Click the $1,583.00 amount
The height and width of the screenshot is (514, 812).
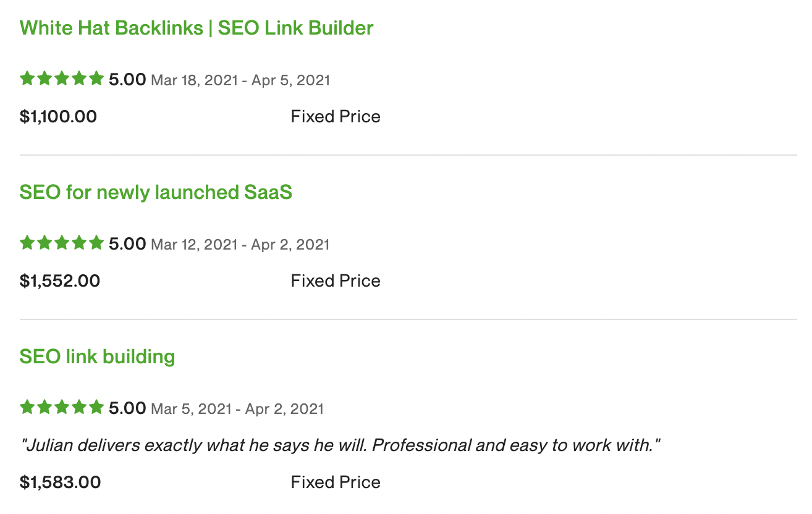[60, 482]
